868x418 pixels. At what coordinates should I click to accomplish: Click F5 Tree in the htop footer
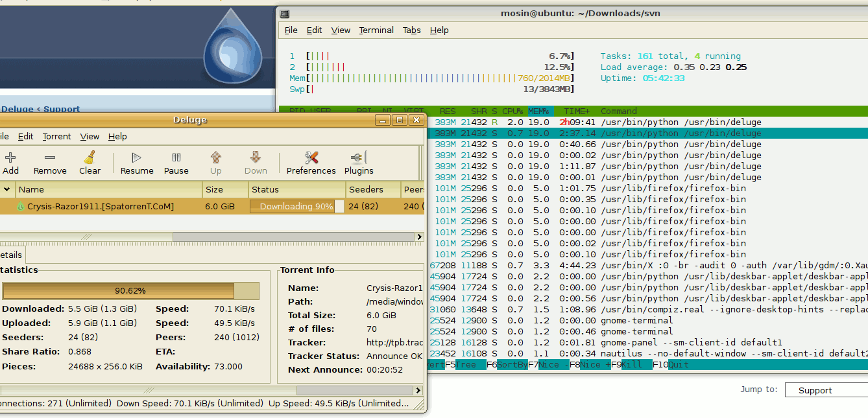tap(465, 365)
